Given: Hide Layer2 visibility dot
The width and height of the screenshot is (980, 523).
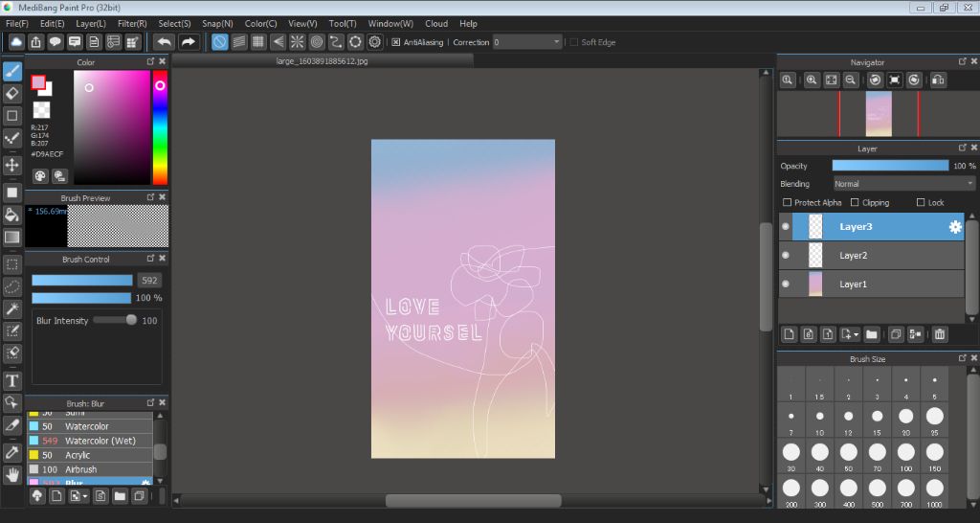Looking at the screenshot, I should point(786,255).
